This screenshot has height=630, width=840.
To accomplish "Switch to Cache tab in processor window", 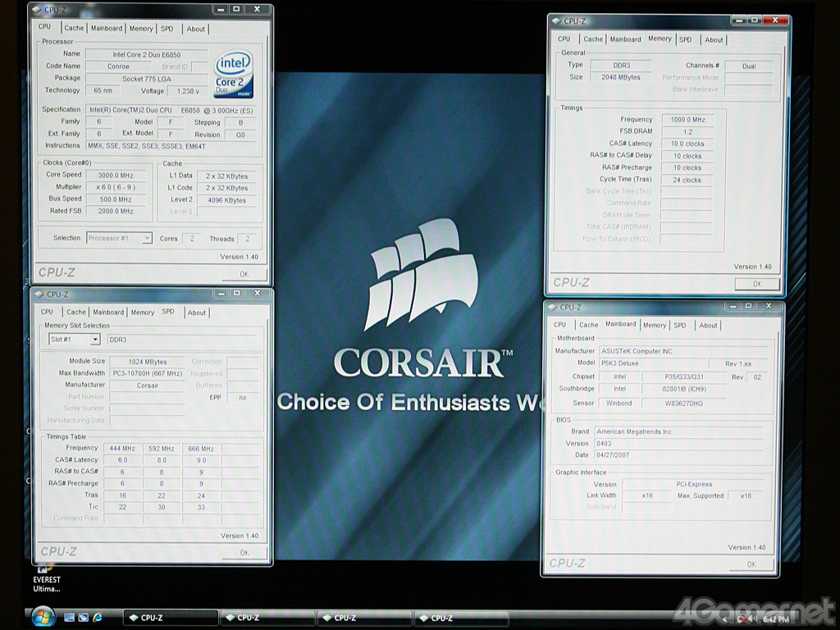I will pos(74,28).
